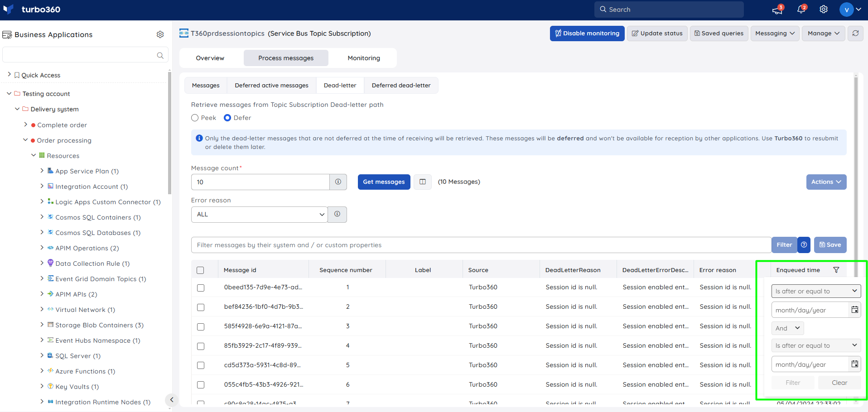This screenshot has height=412, width=868.
Task: Open the Deferred dead-letter sub-tab
Action: point(401,86)
